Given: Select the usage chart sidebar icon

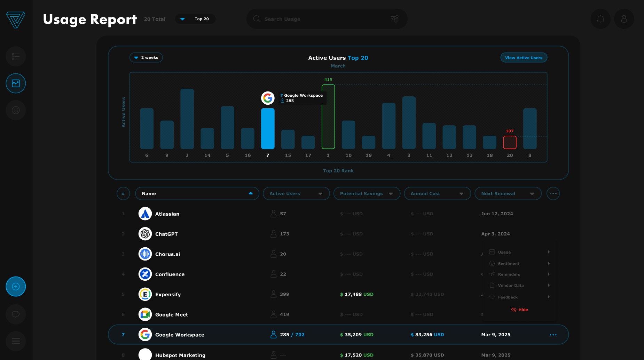Looking at the screenshot, I should [x=16, y=83].
